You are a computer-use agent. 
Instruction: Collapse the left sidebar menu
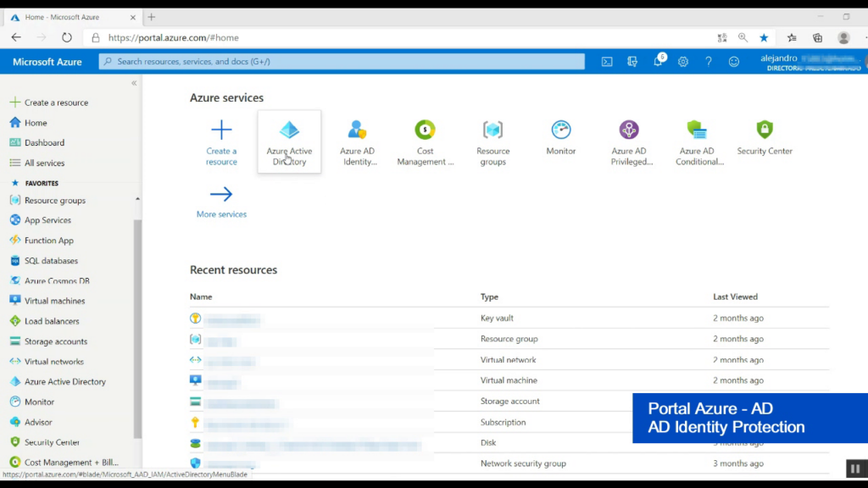[134, 83]
